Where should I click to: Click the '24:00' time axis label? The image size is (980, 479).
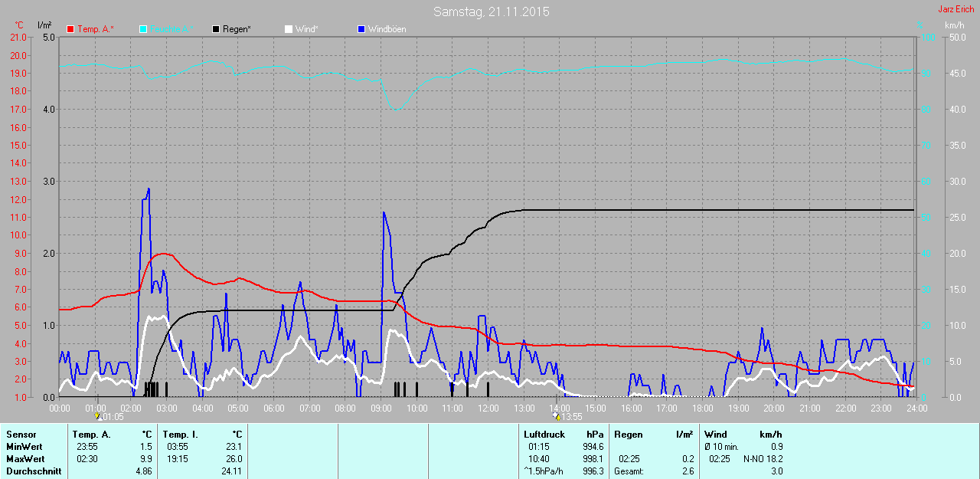click(x=916, y=408)
